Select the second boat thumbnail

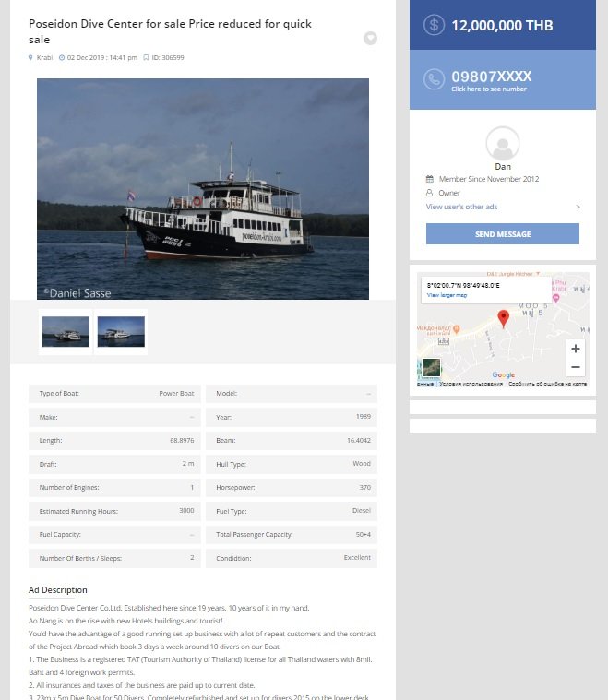click(121, 332)
